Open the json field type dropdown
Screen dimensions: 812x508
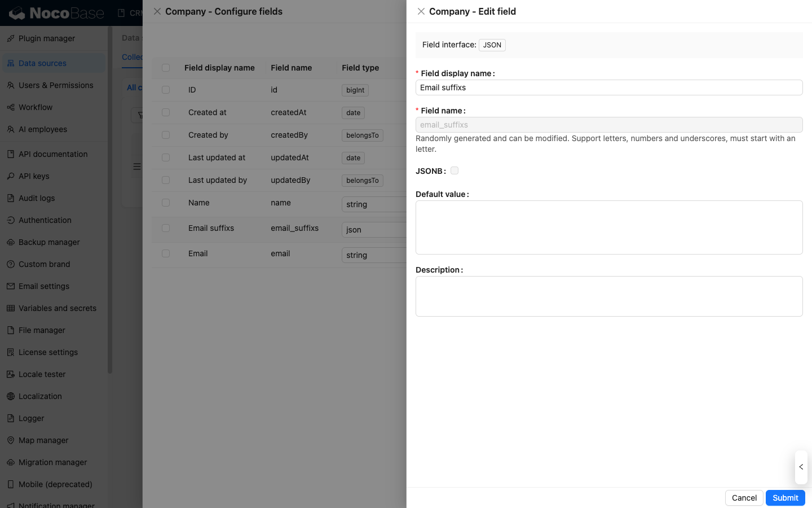point(373,230)
